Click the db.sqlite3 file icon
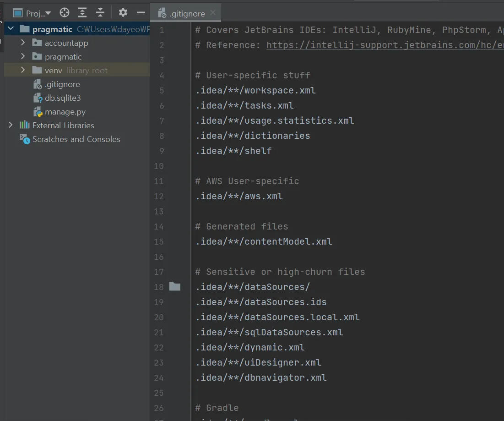 tap(38, 98)
